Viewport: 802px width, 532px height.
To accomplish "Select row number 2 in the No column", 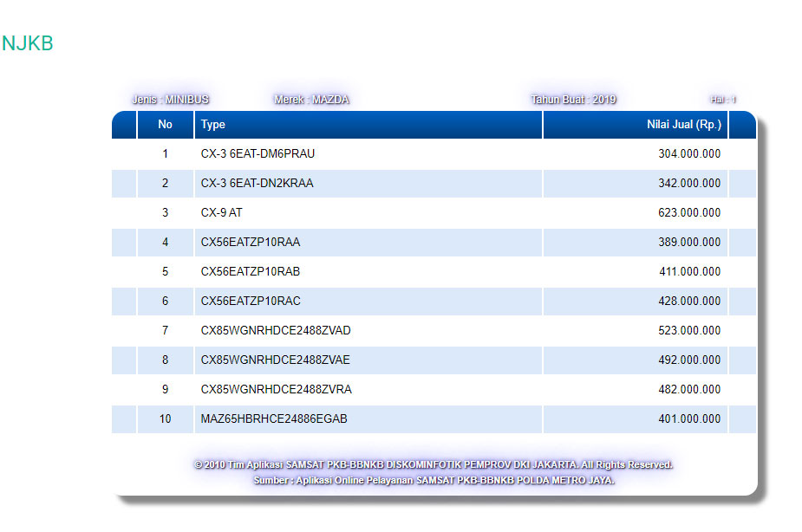I will pyautogui.click(x=166, y=184).
